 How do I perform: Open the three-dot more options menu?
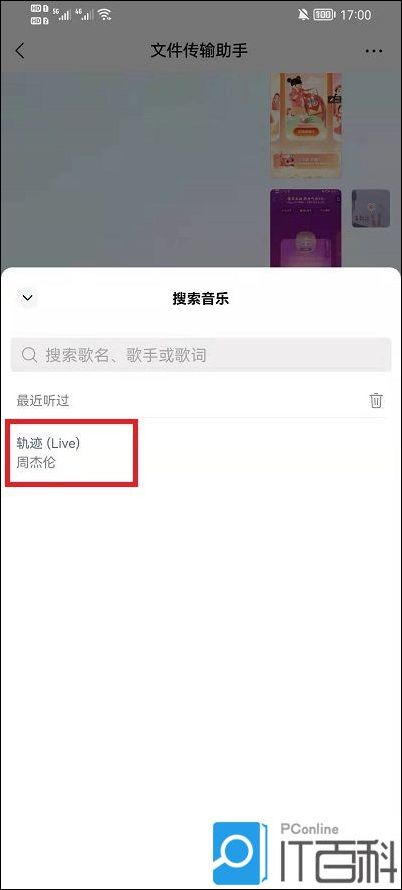374,51
